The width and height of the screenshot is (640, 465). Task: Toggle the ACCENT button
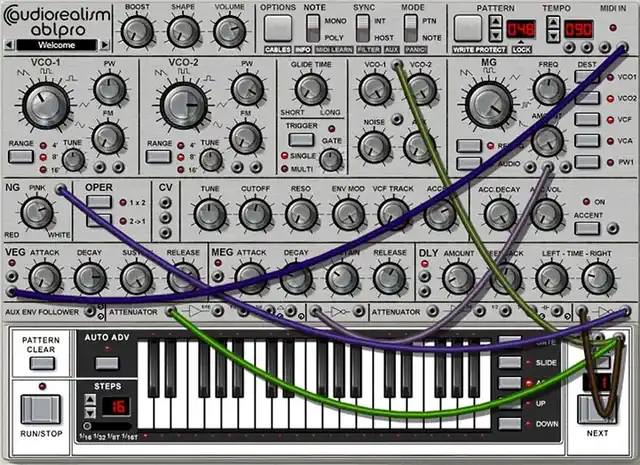587,228
